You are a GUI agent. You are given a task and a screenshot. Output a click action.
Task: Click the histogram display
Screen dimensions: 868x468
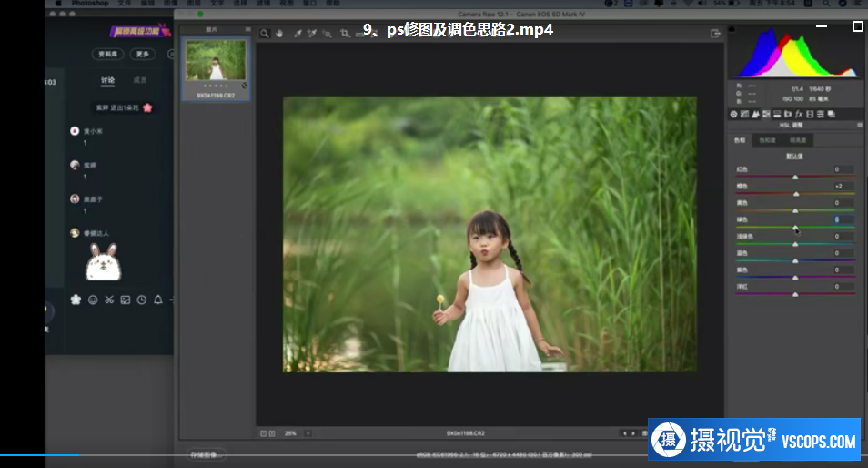(795, 53)
